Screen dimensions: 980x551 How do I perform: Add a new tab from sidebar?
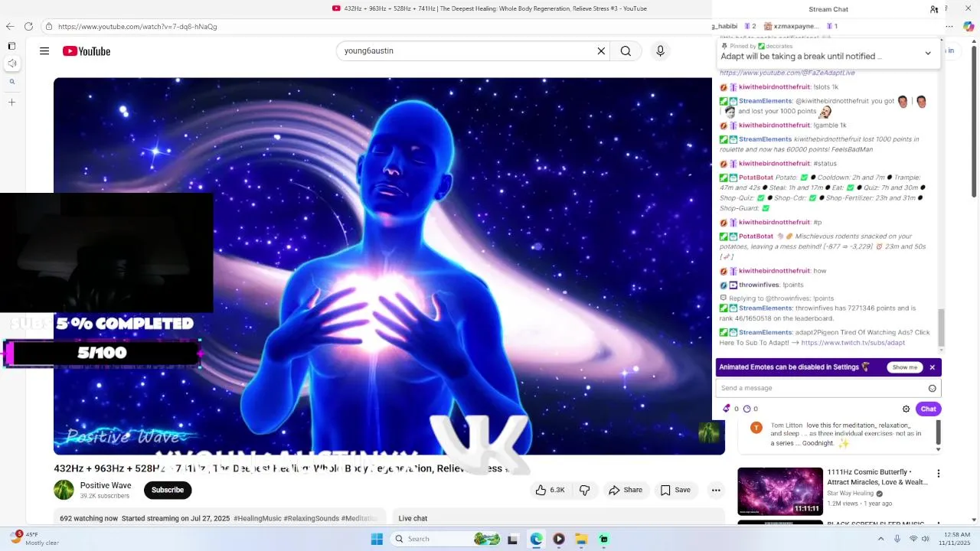coord(11,102)
